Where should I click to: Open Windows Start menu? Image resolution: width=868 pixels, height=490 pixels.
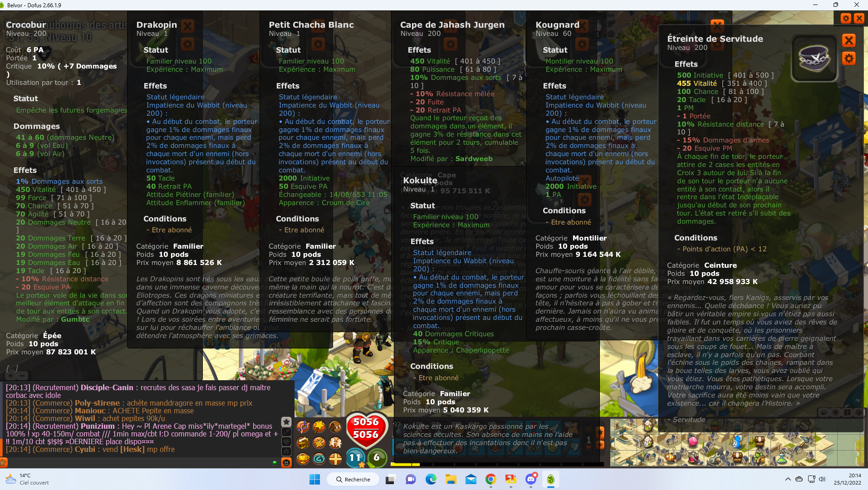(x=314, y=479)
